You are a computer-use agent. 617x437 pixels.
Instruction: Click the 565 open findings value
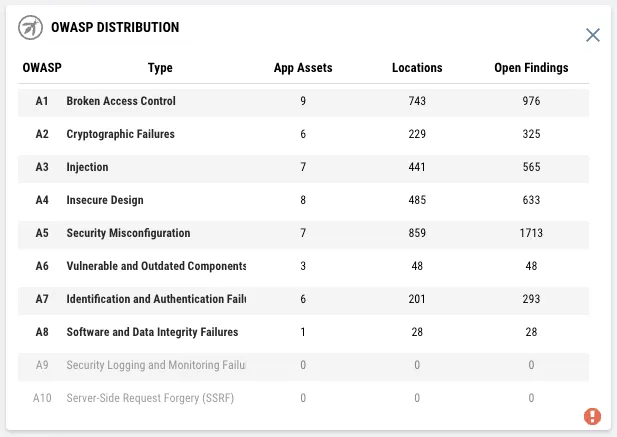(x=531, y=167)
